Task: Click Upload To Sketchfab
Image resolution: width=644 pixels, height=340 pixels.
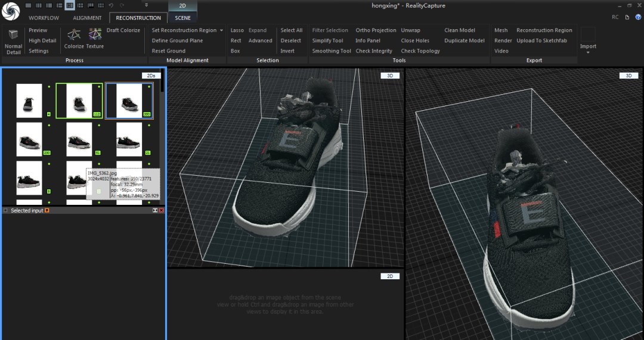Action: (x=541, y=40)
